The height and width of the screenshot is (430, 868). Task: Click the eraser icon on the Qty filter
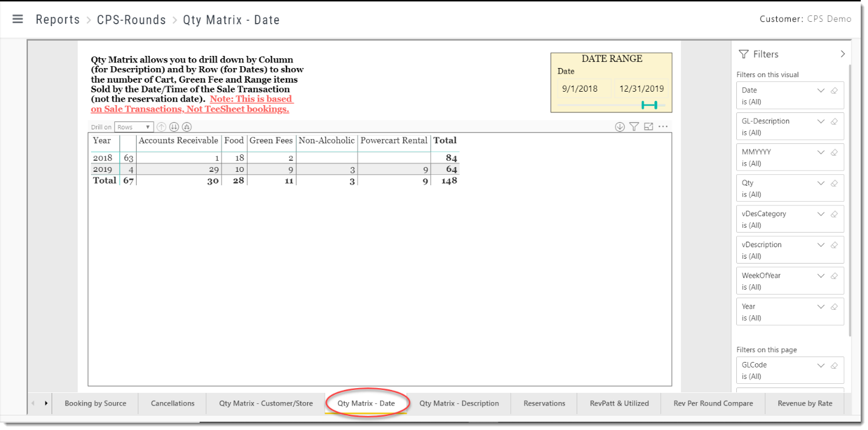pyautogui.click(x=834, y=183)
